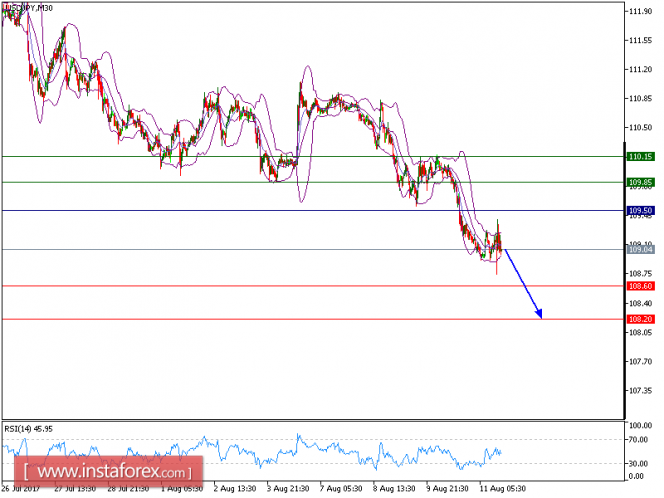Select the blue horizontal pivot line at 109.50
This screenshot has height=498, width=664.
coord(313,210)
